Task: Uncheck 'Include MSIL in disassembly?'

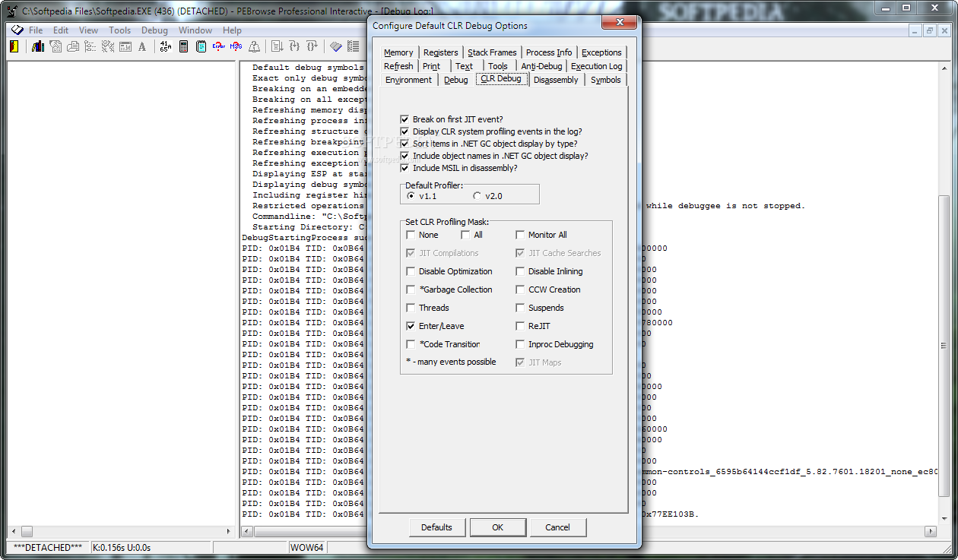Action: 404,168
